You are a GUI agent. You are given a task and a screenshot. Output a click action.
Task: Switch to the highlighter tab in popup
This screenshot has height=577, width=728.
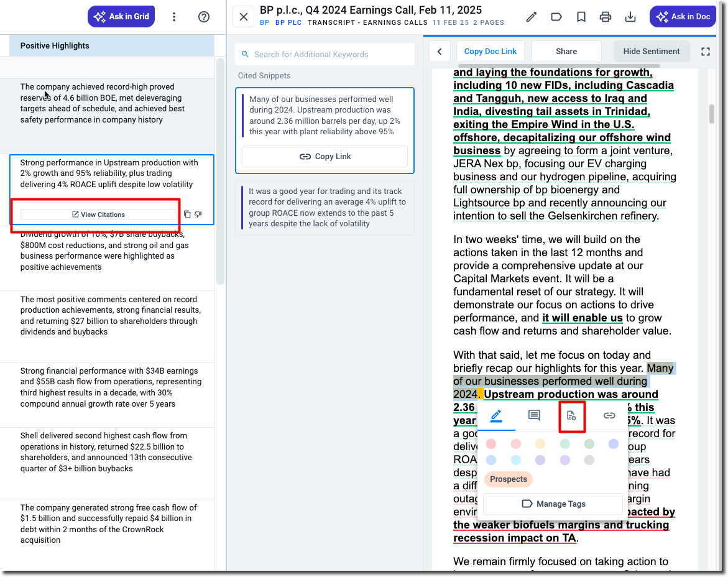point(496,415)
